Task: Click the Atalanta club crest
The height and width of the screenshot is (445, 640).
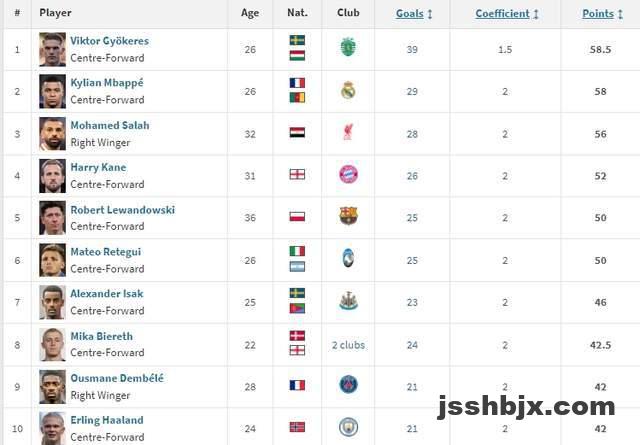Action: pos(348,258)
